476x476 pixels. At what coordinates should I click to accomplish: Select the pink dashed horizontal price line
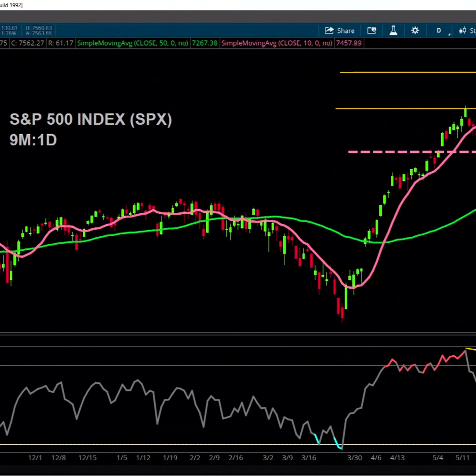(412, 152)
